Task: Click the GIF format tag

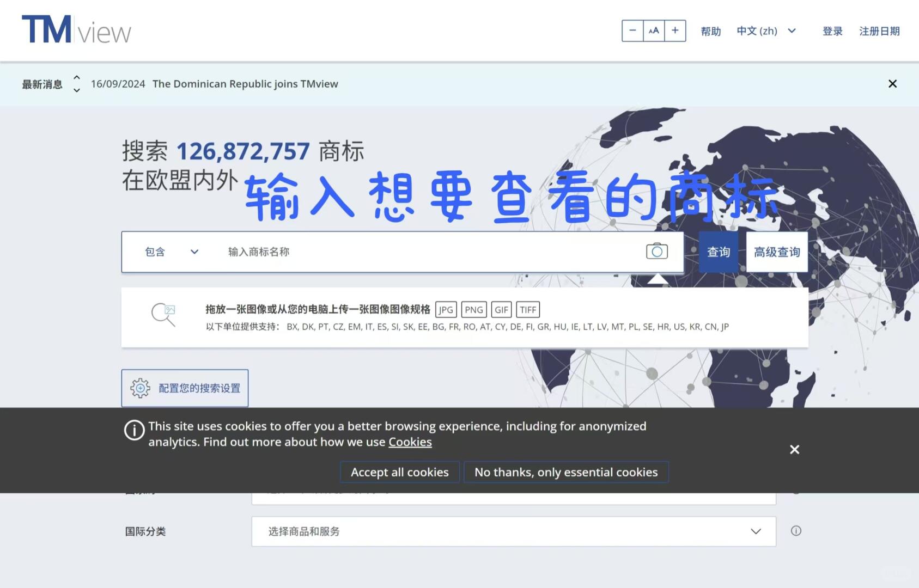Action: tap(501, 310)
